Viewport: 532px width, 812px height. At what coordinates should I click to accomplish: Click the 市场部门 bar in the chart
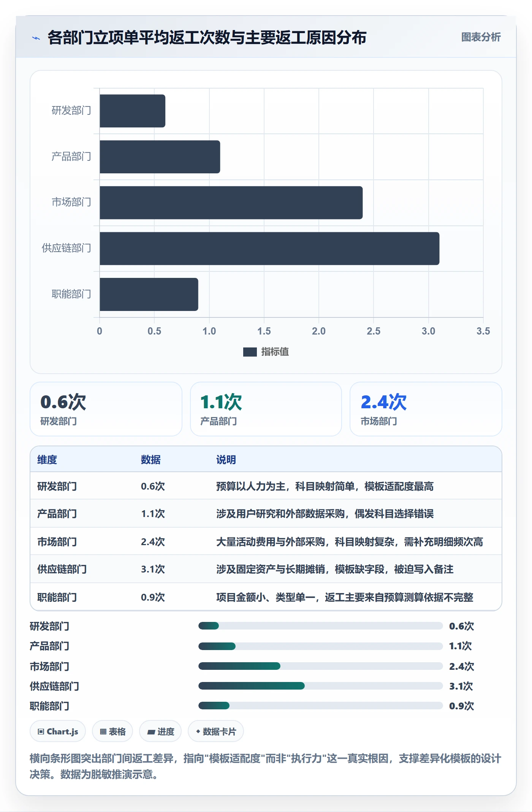231,203
